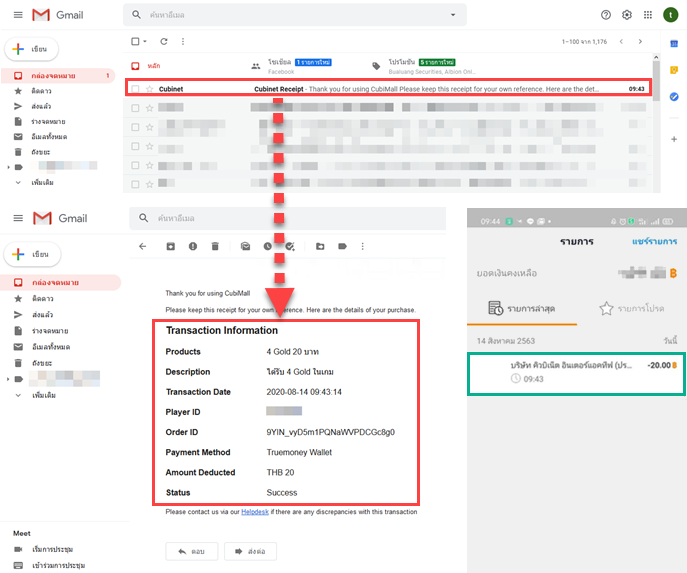This screenshot has height=573, width=687.
Task: Star the first blurred email row
Action: pyautogui.click(x=149, y=108)
